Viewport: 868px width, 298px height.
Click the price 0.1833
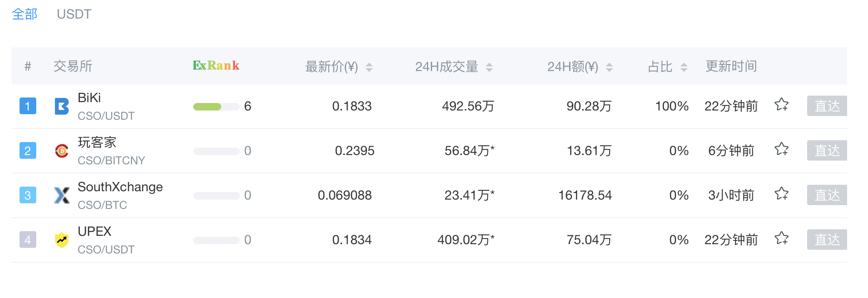click(352, 106)
